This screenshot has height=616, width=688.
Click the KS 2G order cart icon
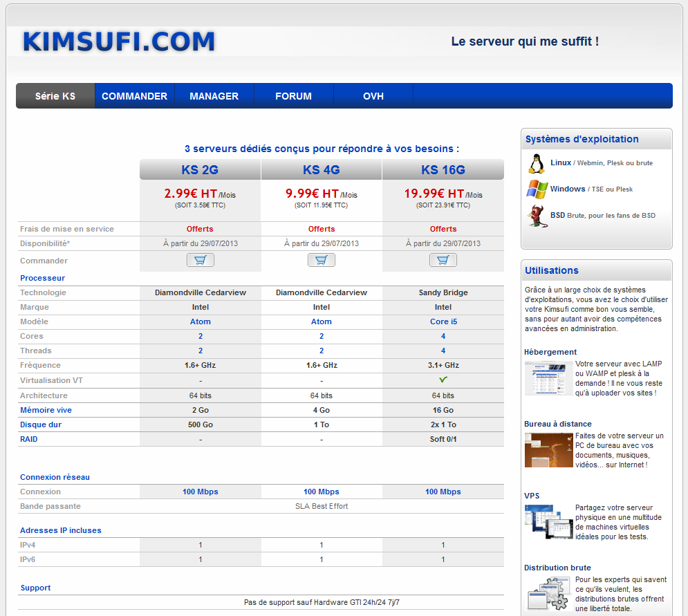(x=201, y=260)
